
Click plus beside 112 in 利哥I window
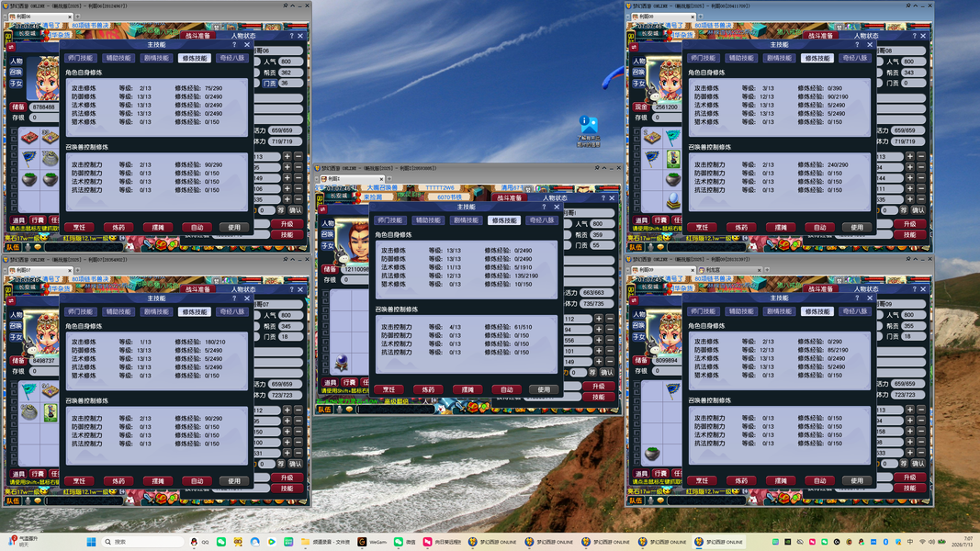[x=599, y=319]
